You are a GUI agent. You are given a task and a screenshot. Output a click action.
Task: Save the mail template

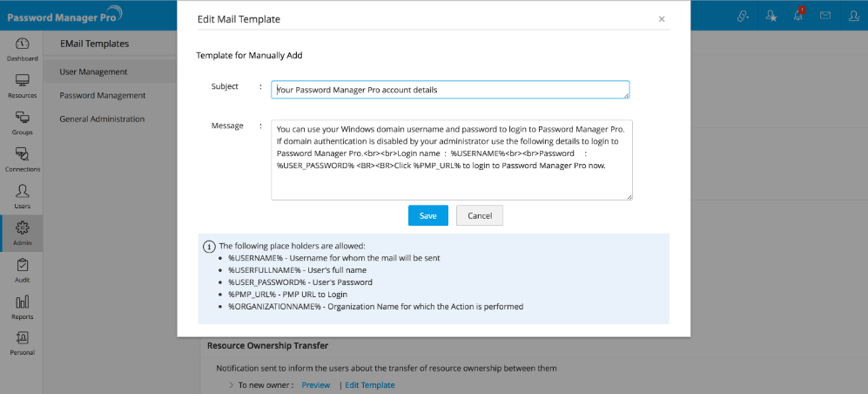click(427, 215)
